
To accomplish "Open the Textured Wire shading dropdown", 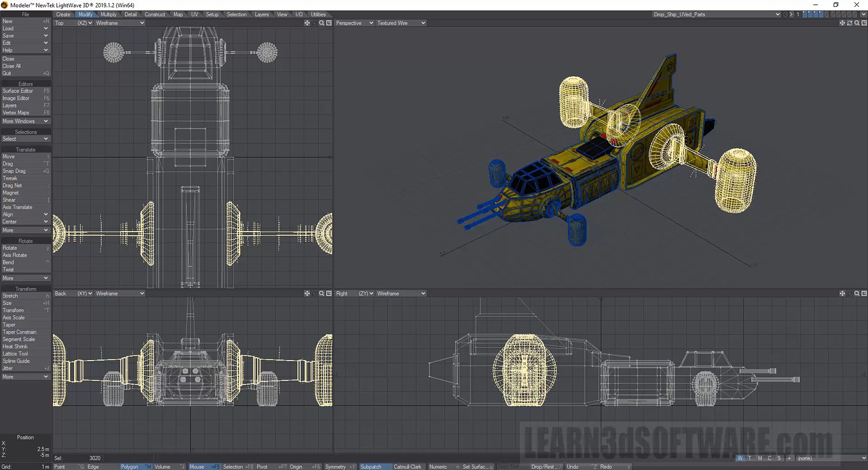I will (400, 23).
